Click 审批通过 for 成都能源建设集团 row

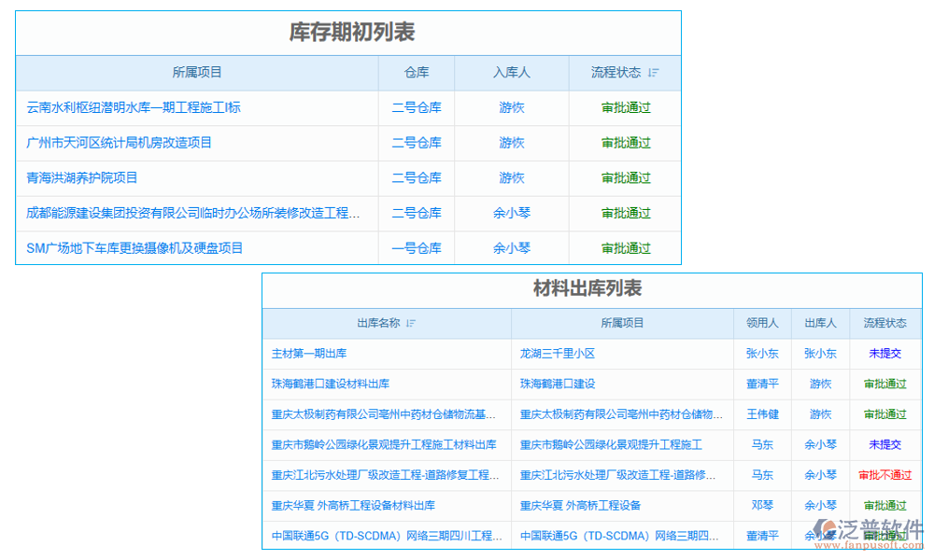coord(624,213)
